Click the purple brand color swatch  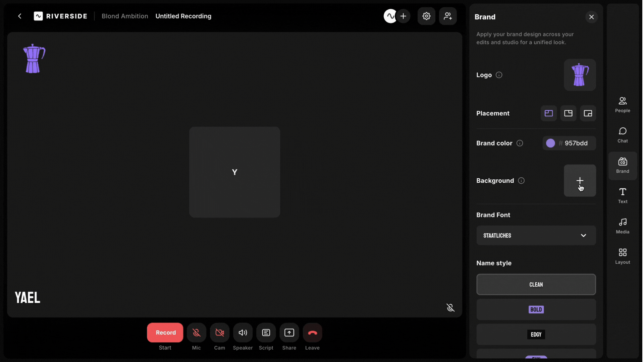tap(550, 143)
